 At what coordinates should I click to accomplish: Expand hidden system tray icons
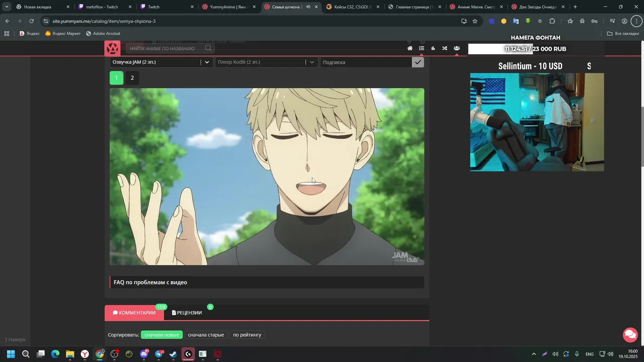click(534, 354)
